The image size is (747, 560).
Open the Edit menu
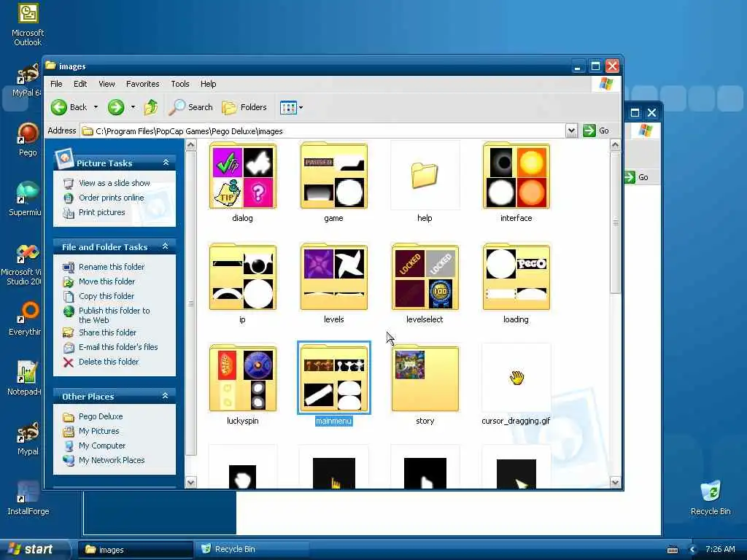[80, 84]
